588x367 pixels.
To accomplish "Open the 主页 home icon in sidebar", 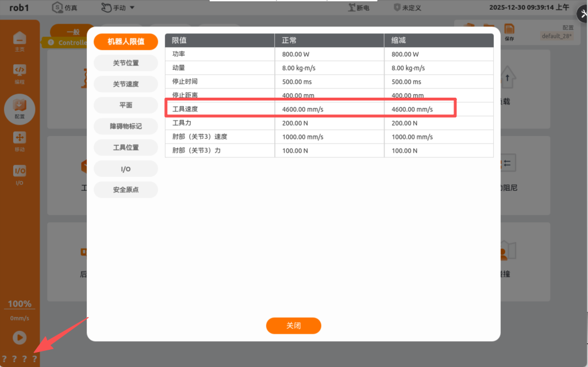I will (20, 40).
